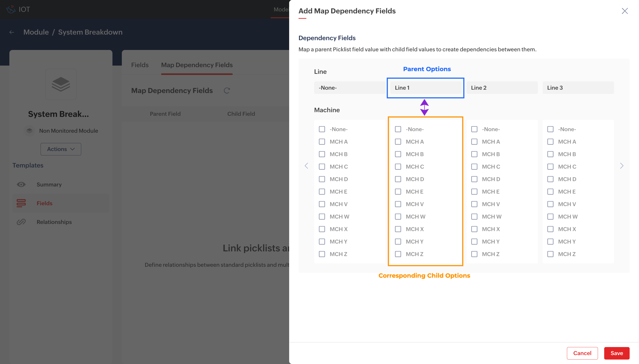The width and height of the screenshot is (639, 364).
Task: Check MCH Z under Line 3
Action: [x=550, y=254]
